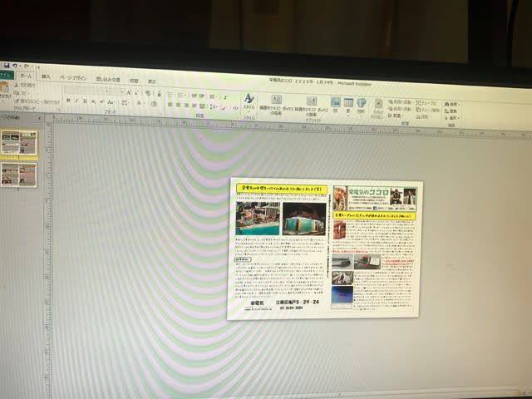Adjust character spacing
Viewport: 532px width, 399px height.
[125, 102]
